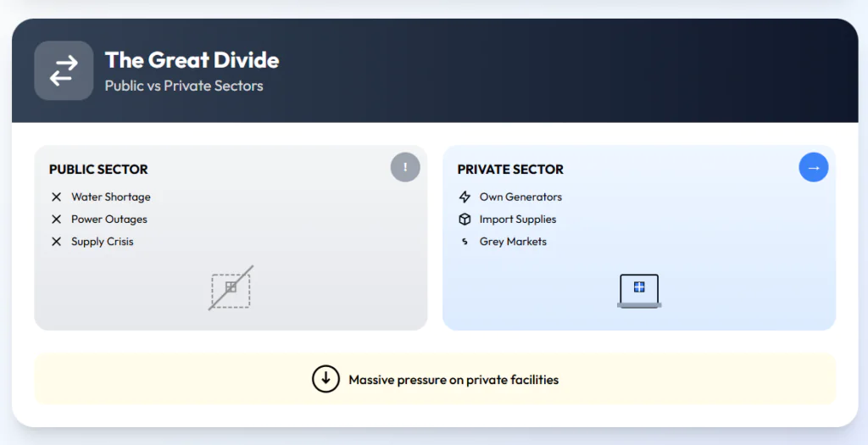Viewport: 868px width, 445px height.
Task: Click the circled down-arrow icon
Action: point(325,379)
